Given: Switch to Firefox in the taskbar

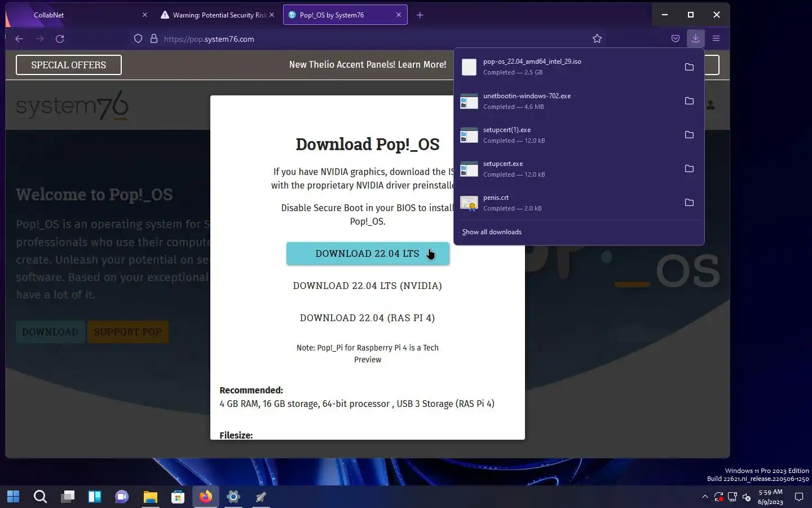Looking at the screenshot, I should [x=206, y=497].
